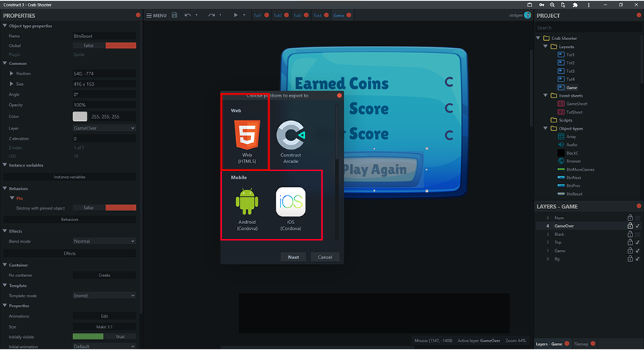Collapse the Crab Shooter project root

click(x=538, y=38)
